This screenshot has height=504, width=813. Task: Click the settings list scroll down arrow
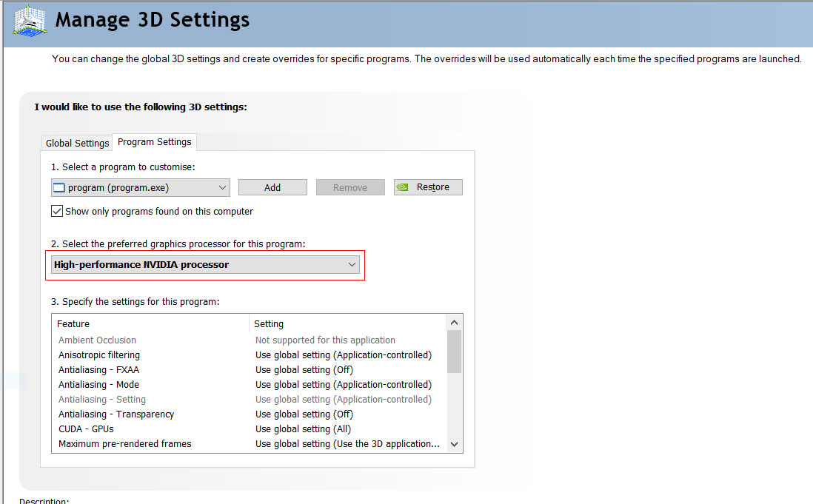coord(454,445)
